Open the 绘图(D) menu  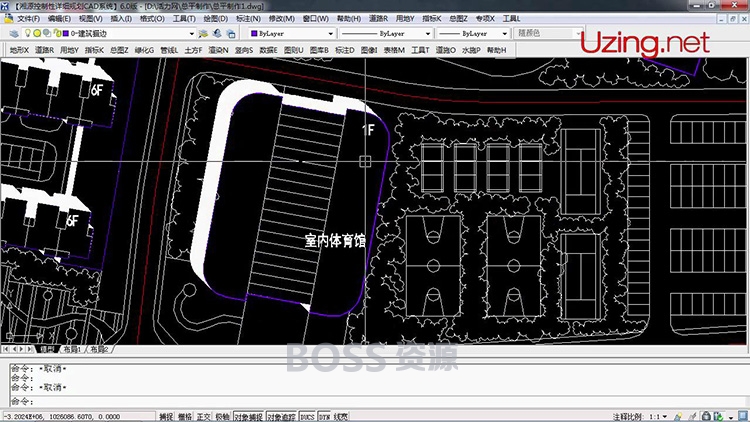[x=216, y=18]
